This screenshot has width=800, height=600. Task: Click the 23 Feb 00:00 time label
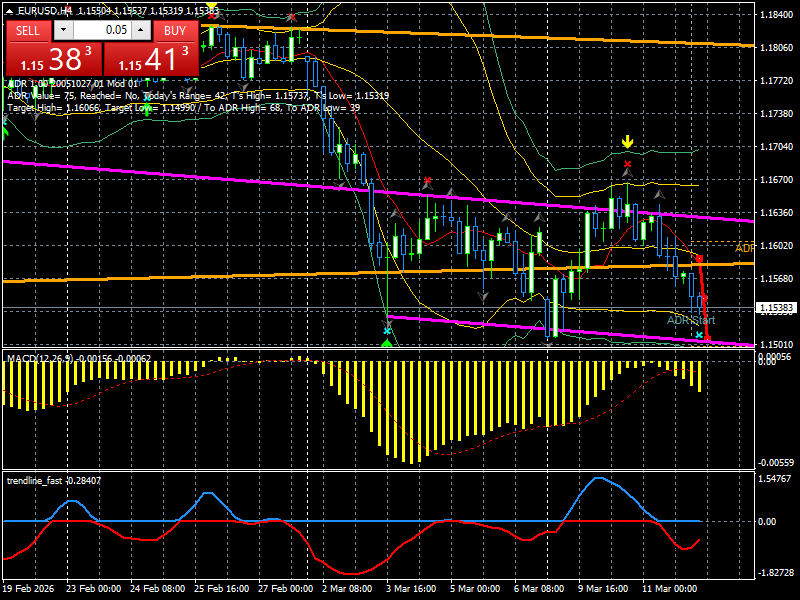point(93,588)
